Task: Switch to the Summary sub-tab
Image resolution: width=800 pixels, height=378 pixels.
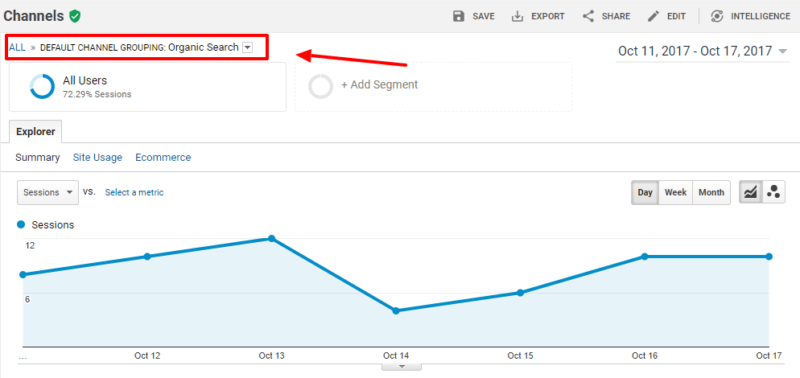Action: [x=37, y=158]
